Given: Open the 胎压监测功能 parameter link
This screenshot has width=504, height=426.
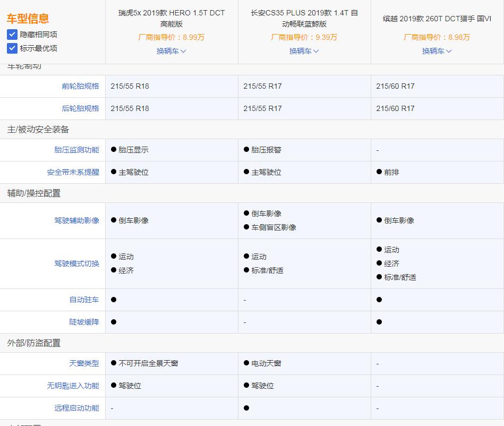Looking at the screenshot, I should coord(76,150).
